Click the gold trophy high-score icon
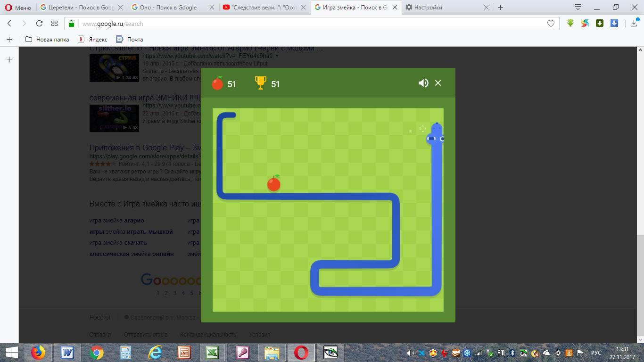This screenshot has width=644, height=362. click(x=260, y=83)
